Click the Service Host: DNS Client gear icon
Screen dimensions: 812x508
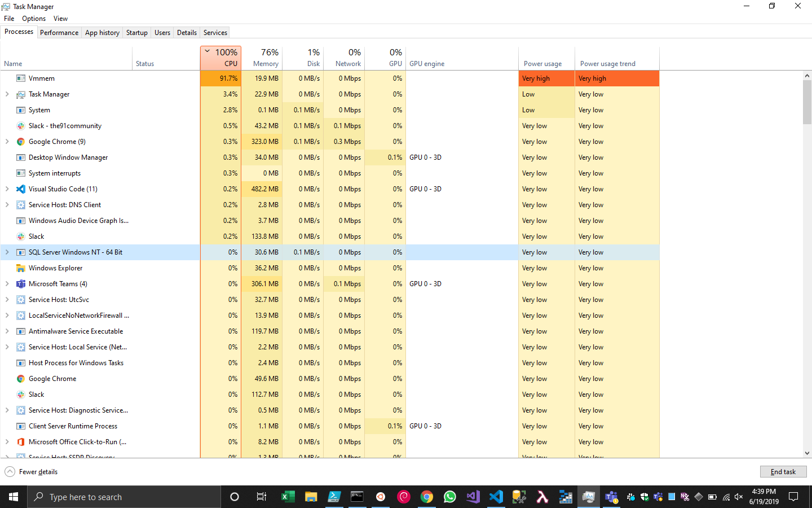[21, 205]
